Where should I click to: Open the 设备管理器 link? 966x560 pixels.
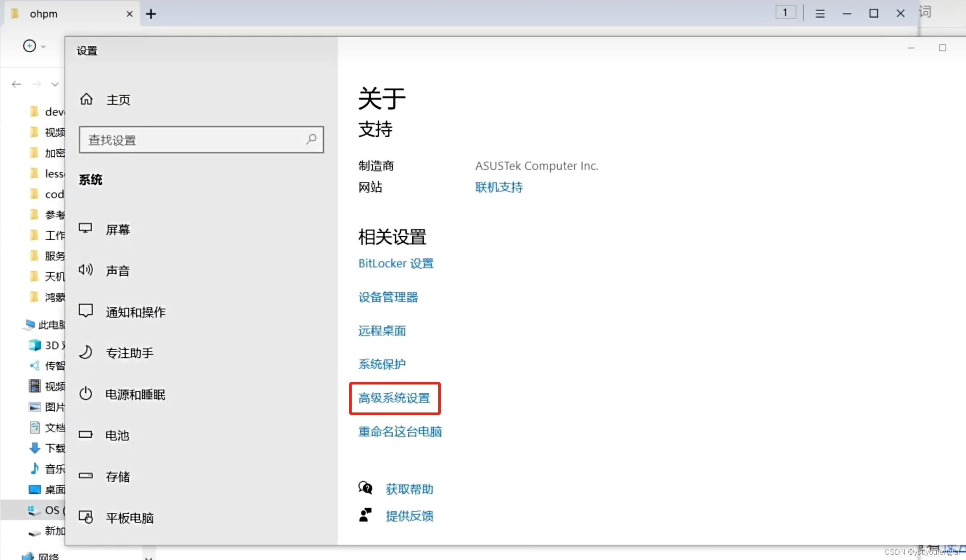(388, 297)
